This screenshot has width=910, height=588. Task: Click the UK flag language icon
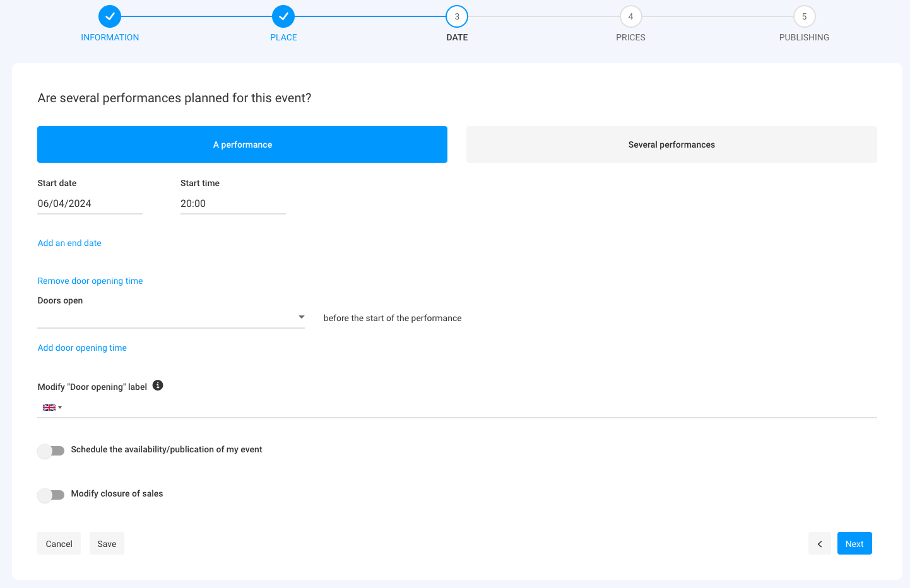(49, 407)
